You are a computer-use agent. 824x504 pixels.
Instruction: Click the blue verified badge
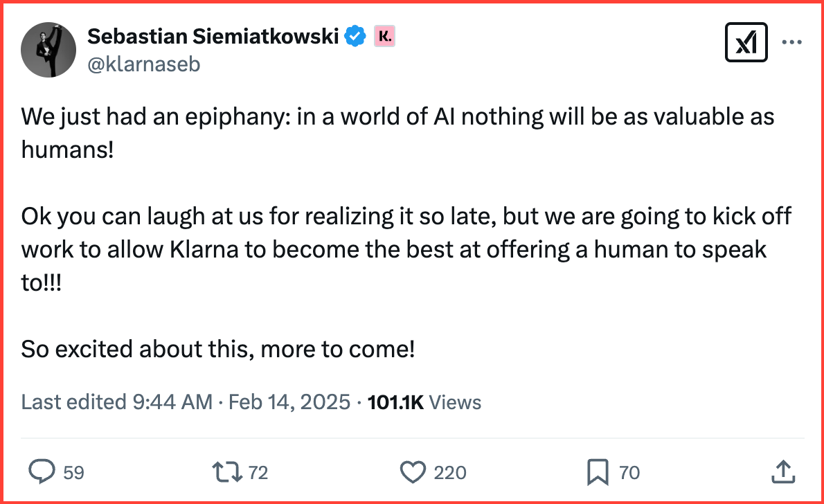[355, 35]
